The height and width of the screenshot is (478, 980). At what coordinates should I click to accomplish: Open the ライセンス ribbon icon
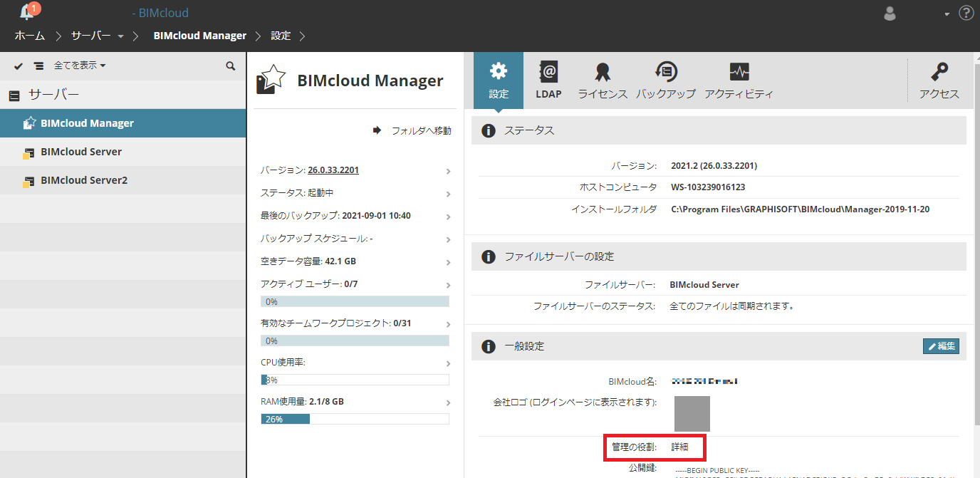point(603,80)
